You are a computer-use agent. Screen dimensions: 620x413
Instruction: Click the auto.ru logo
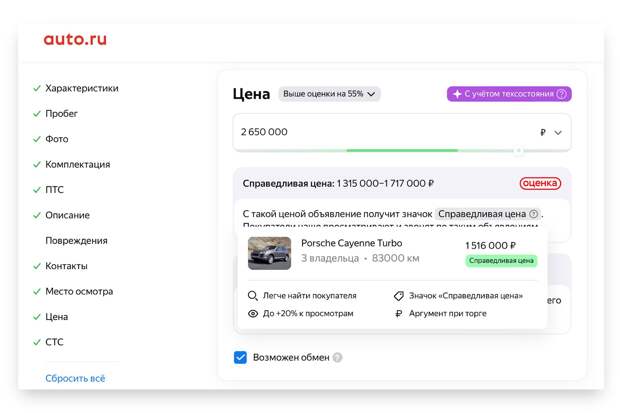(x=75, y=39)
